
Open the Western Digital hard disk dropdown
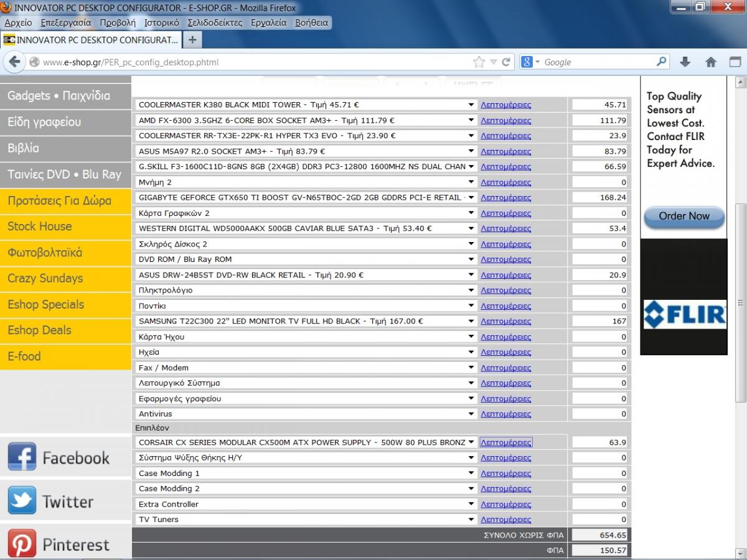(306, 228)
